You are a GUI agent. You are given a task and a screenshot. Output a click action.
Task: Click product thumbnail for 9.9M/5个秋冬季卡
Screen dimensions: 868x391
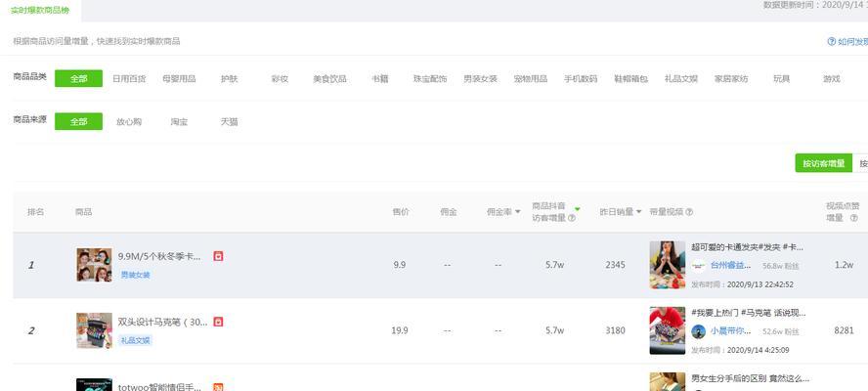click(x=94, y=265)
